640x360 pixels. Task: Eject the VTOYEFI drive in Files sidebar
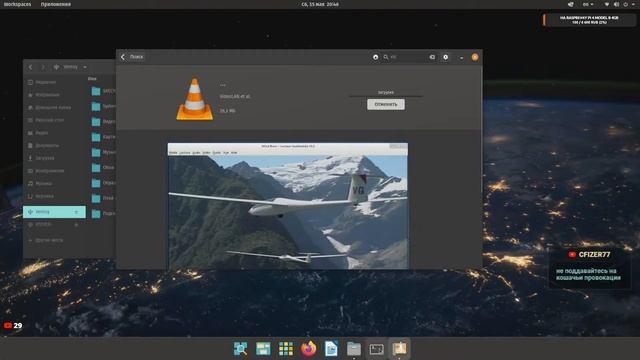click(x=76, y=224)
